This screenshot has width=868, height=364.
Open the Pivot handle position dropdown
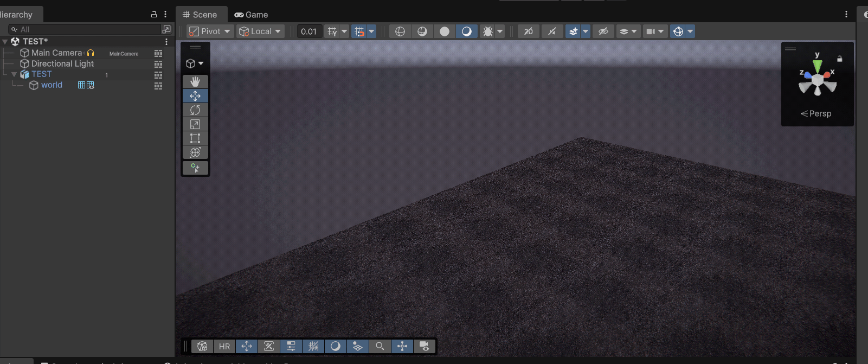[211, 31]
